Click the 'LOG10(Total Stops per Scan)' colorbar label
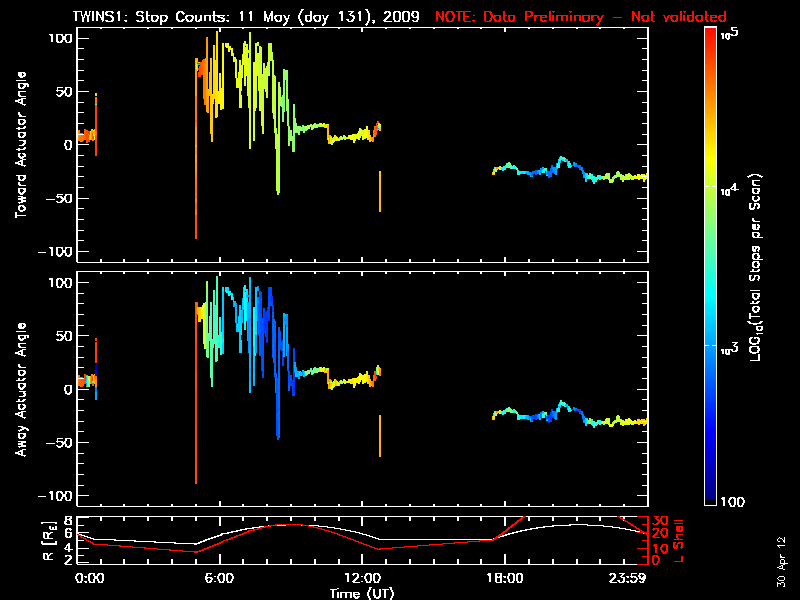Image resolution: width=800 pixels, height=600 pixels. click(x=755, y=267)
